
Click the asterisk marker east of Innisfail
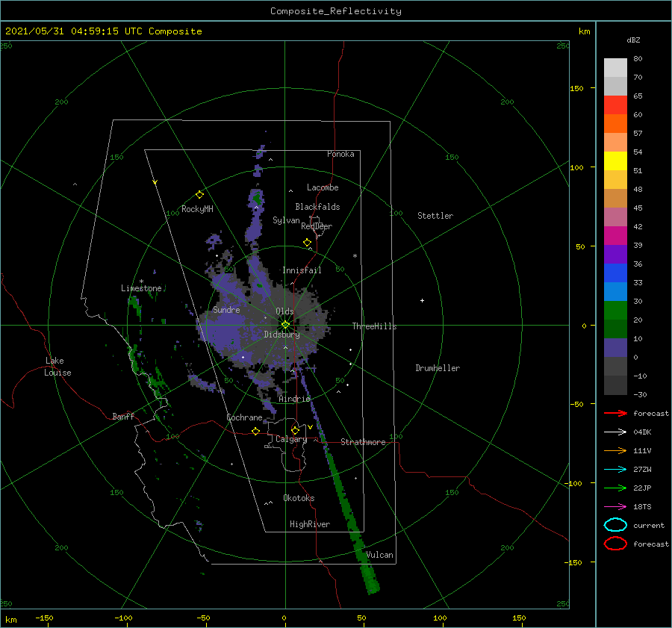(x=355, y=256)
